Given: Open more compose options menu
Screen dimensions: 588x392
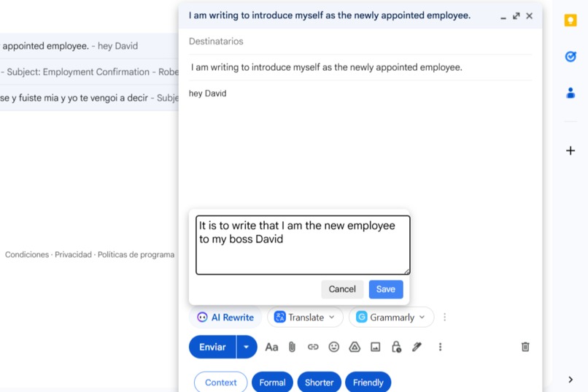Looking at the screenshot, I should coord(440,347).
